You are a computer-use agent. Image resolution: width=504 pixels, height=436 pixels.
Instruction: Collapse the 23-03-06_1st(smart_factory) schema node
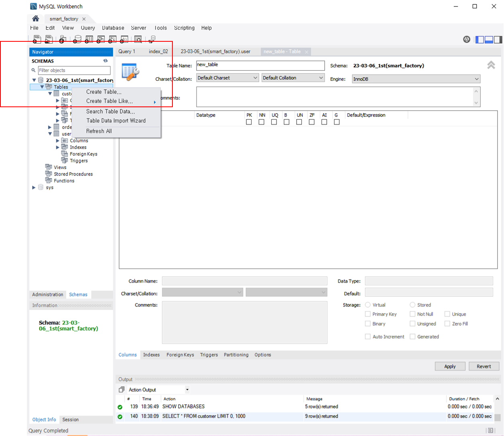click(x=34, y=80)
